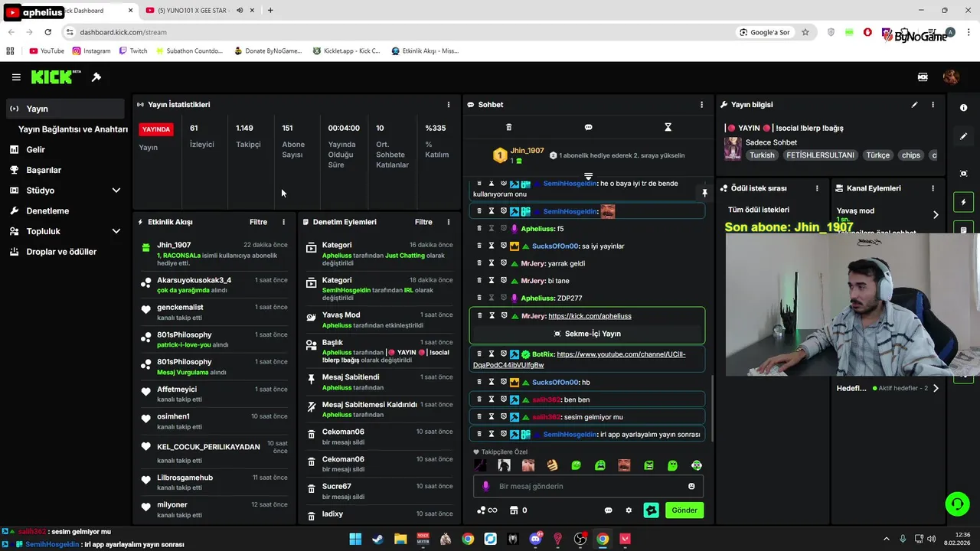Click the Turkish tag chip
The width and height of the screenshot is (980, 551).
coord(762,155)
